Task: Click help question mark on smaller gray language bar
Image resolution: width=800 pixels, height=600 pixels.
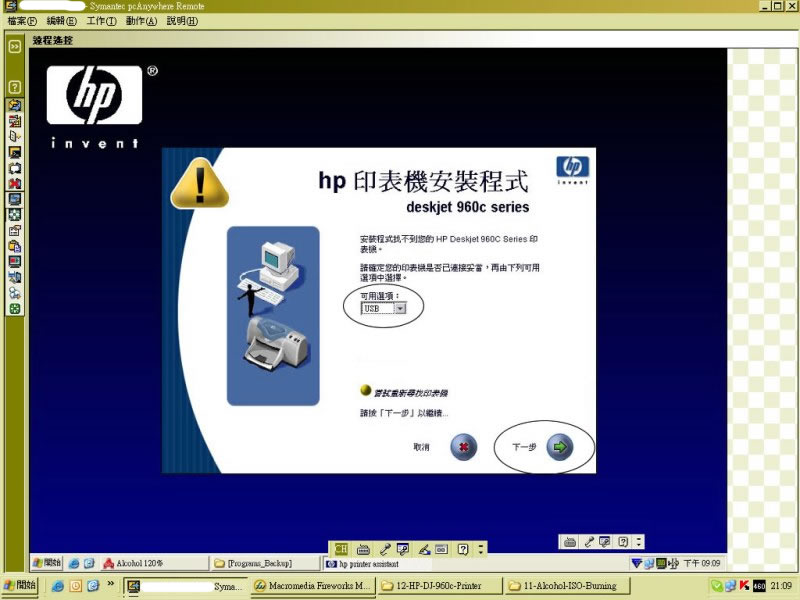Action: (x=622, y=542)
